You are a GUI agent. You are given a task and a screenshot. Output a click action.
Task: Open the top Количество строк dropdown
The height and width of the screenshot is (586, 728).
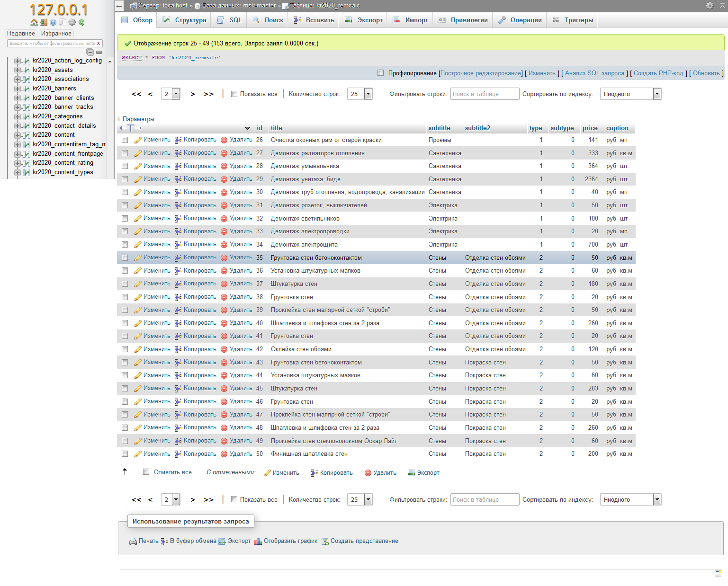coord(360,94)
